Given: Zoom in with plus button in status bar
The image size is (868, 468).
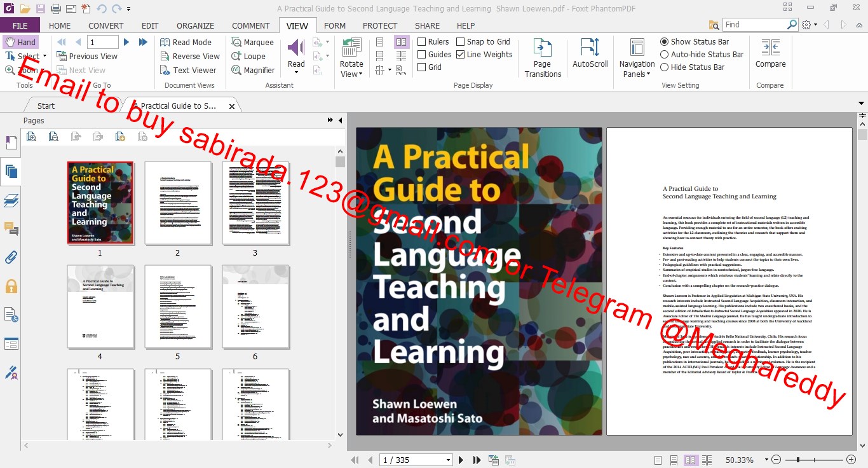Looking at the screenshot, I should [851, 460].
